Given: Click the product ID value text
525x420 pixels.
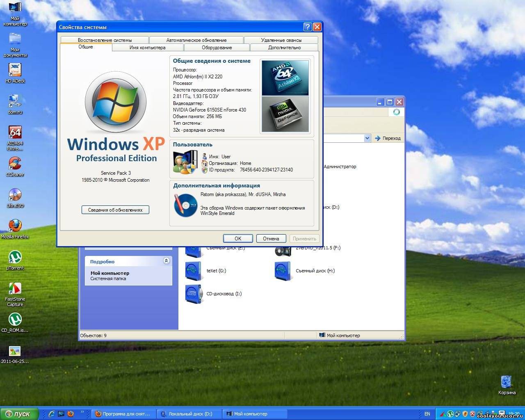Looking at the screenshot, I should 266,170.
